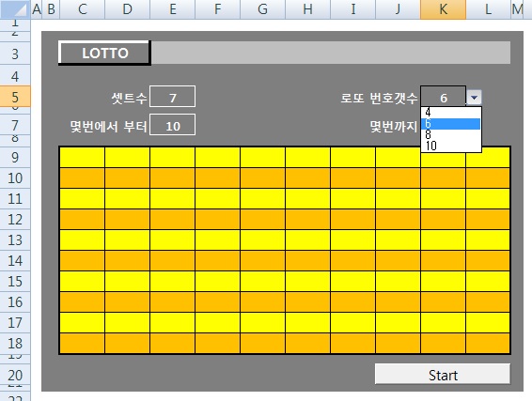Click the 몇번에서 부터 cell showing 10
The image size is (532, 401).
(172, 125)
